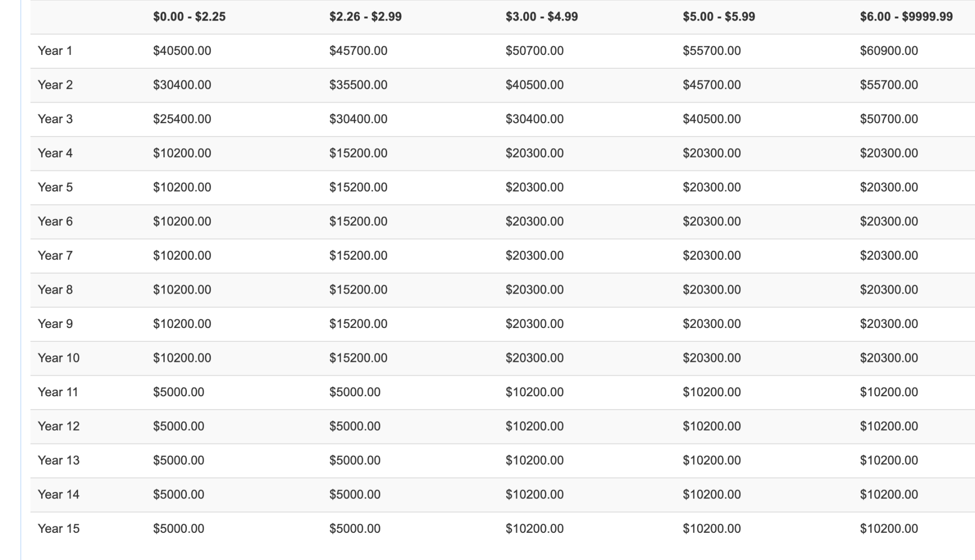
Task: Select the $5.00 - $5.99 column header
Action: click(x=719, y=16)
